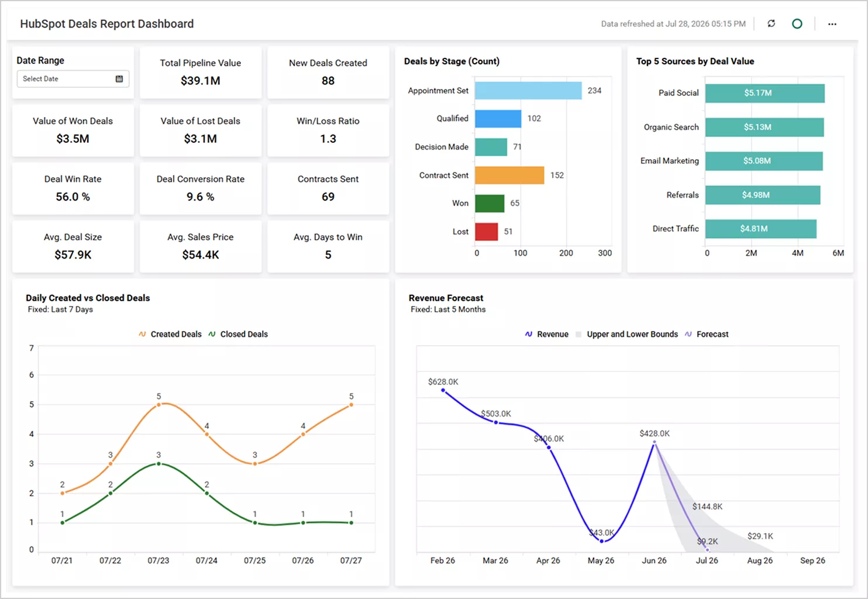Screen dimensions: 868x599
Task: Click the Contract Sent orange bar
Action: click(x=509, y=175)
